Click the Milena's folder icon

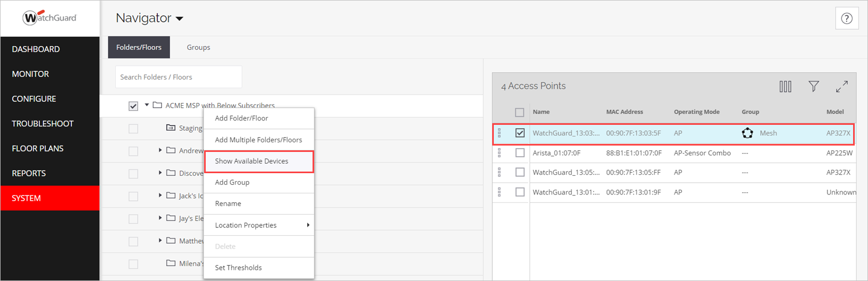click(171, 263)
